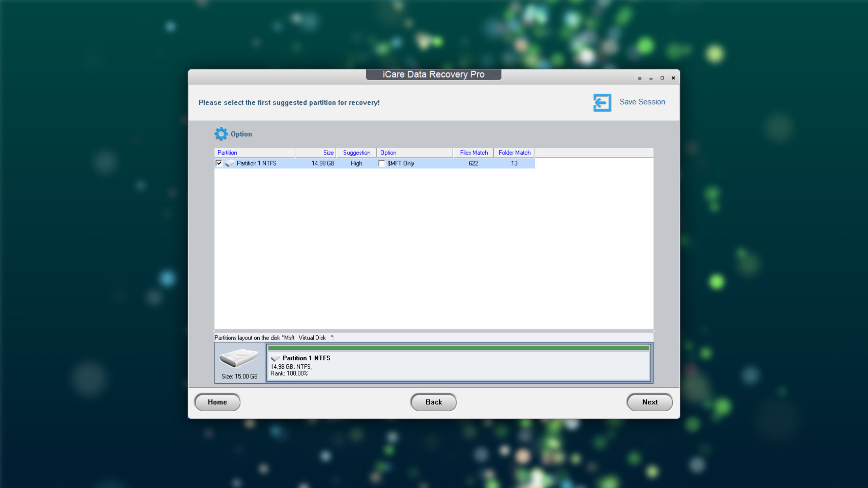
Task: Sort by the Files Match column header
Action: click(x=473, y=153)
